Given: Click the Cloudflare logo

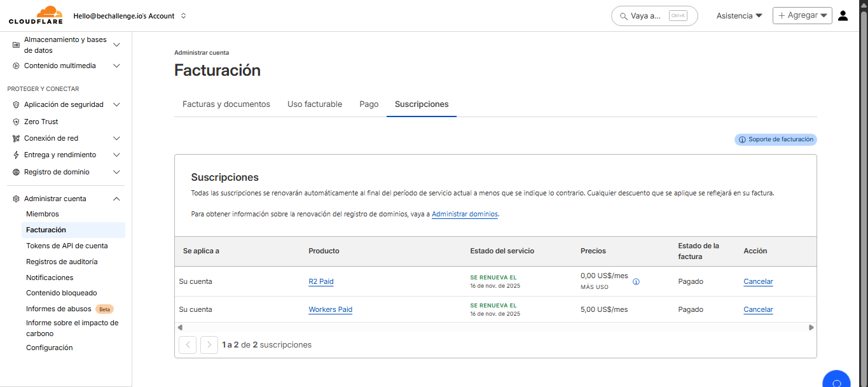Looking at the screenshot, I should pos(36,15).
